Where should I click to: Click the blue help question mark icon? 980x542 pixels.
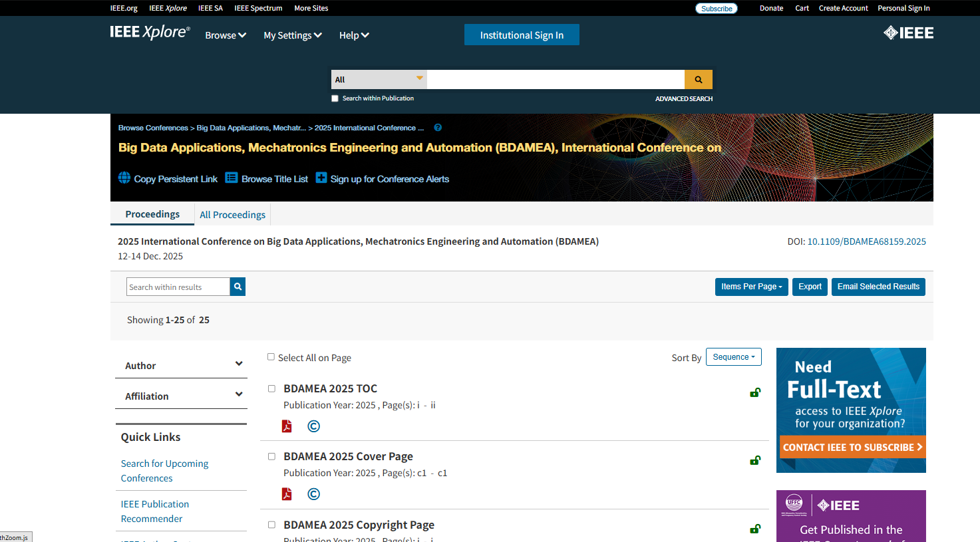pos(438,128)
